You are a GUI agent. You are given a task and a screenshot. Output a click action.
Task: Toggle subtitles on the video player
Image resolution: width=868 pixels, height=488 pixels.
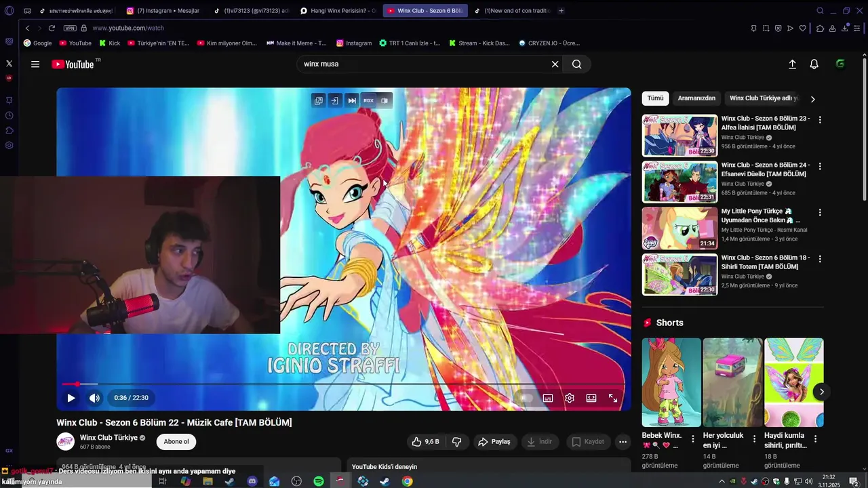[x=547, y=398]
